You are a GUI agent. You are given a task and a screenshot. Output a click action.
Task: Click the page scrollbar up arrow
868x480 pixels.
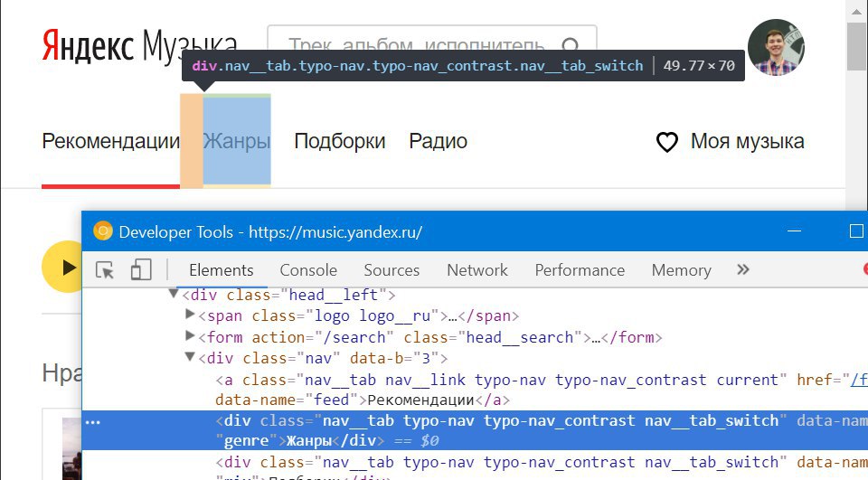856,11
